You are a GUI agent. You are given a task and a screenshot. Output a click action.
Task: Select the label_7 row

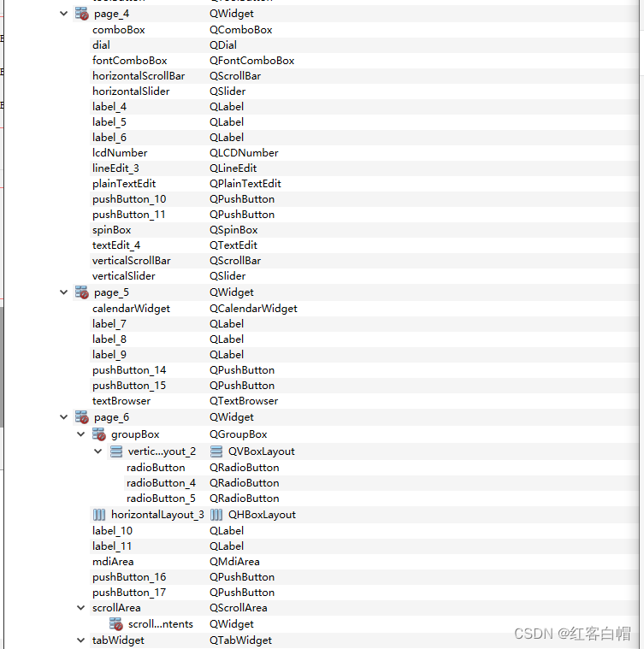109,324
